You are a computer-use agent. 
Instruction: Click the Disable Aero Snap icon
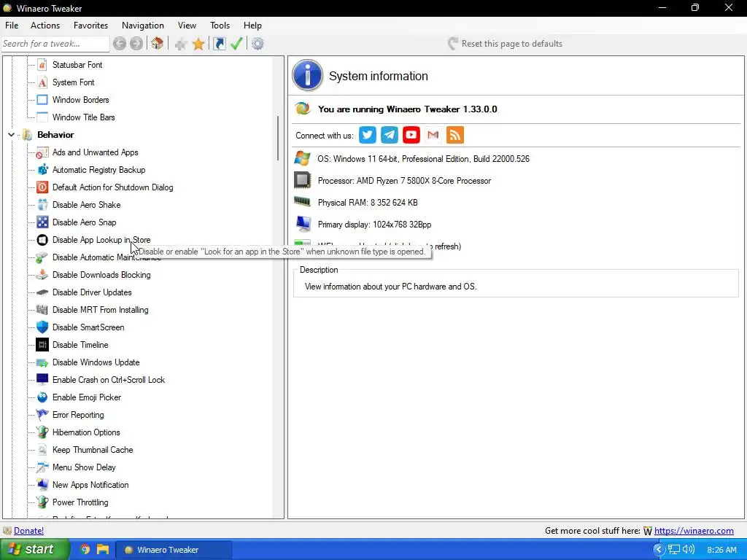click(x=42, y=222)
